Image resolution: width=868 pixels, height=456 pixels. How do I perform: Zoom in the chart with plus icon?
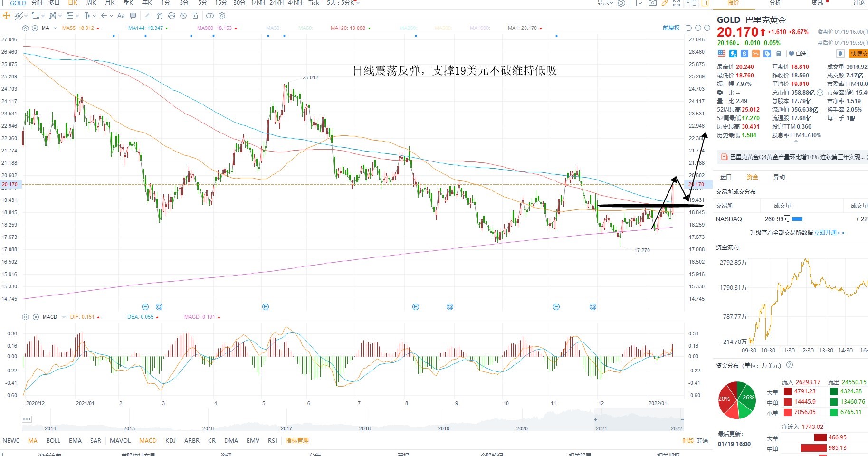[707, 28]
